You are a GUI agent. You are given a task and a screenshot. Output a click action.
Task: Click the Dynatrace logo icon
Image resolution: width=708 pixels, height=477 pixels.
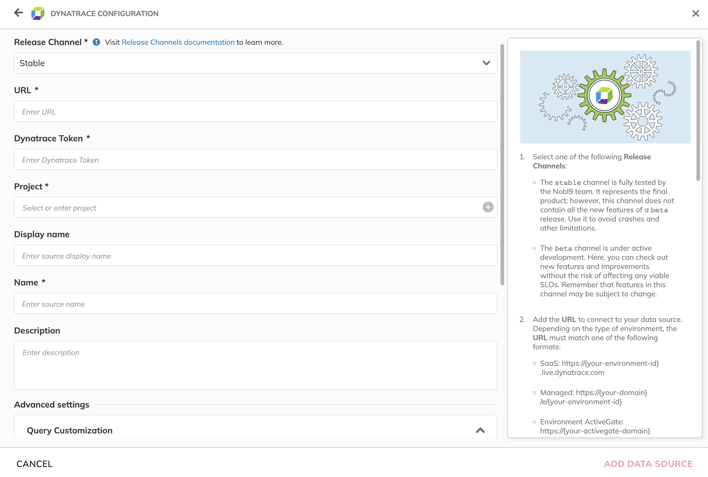pos(38,14)
